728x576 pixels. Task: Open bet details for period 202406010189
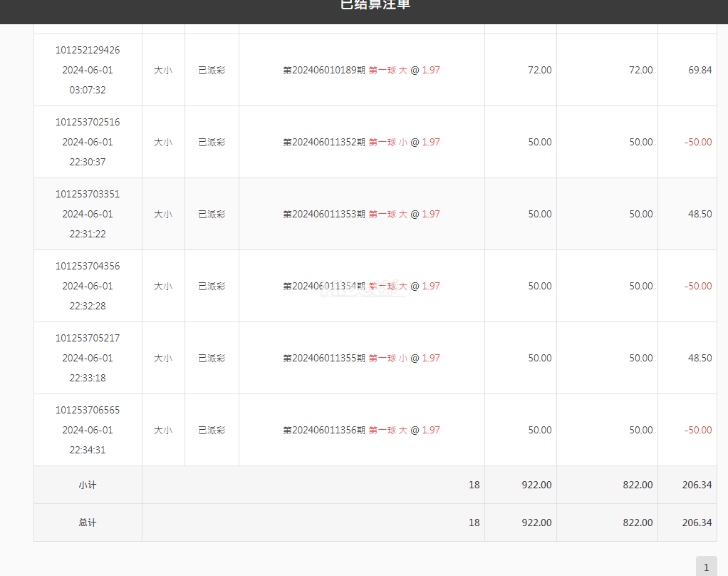point(362,70)
